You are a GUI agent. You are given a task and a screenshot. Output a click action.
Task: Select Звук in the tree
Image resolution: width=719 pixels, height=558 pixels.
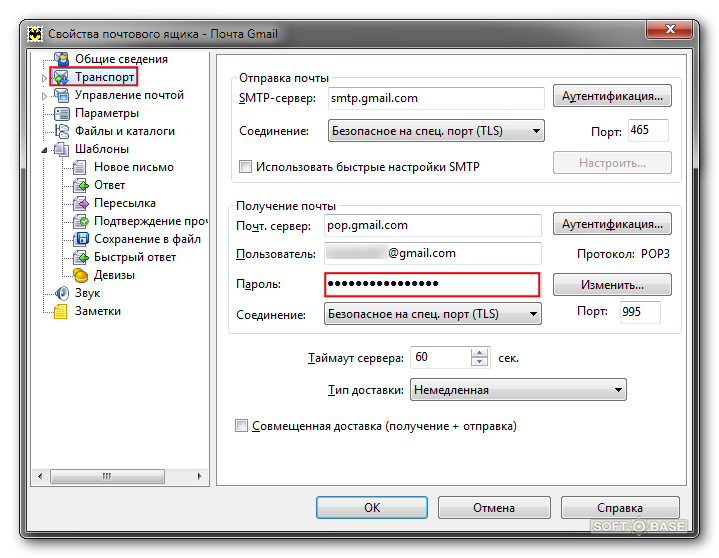coord(87,293)
